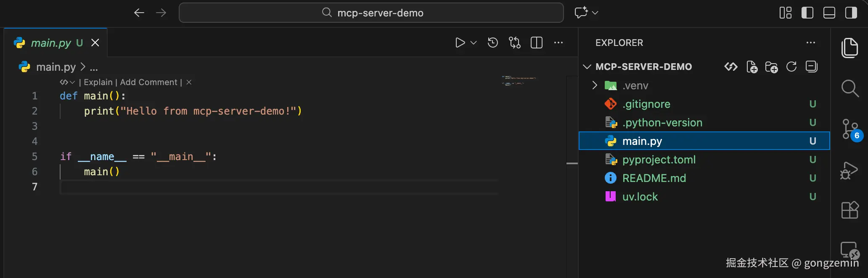Image resolution: width=868 pixels, height=278 pixels.
Task: Click the Explain code lens link
Action: (x=98, y=82)
